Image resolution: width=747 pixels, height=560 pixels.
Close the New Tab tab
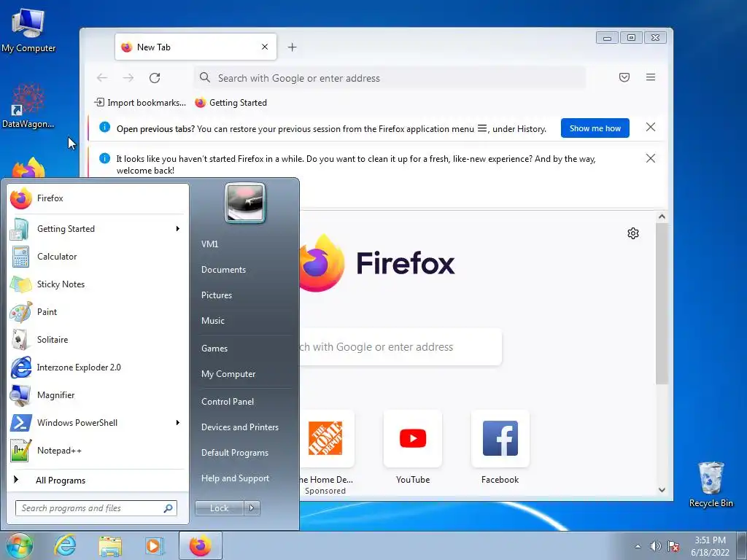tap(265, 47)
